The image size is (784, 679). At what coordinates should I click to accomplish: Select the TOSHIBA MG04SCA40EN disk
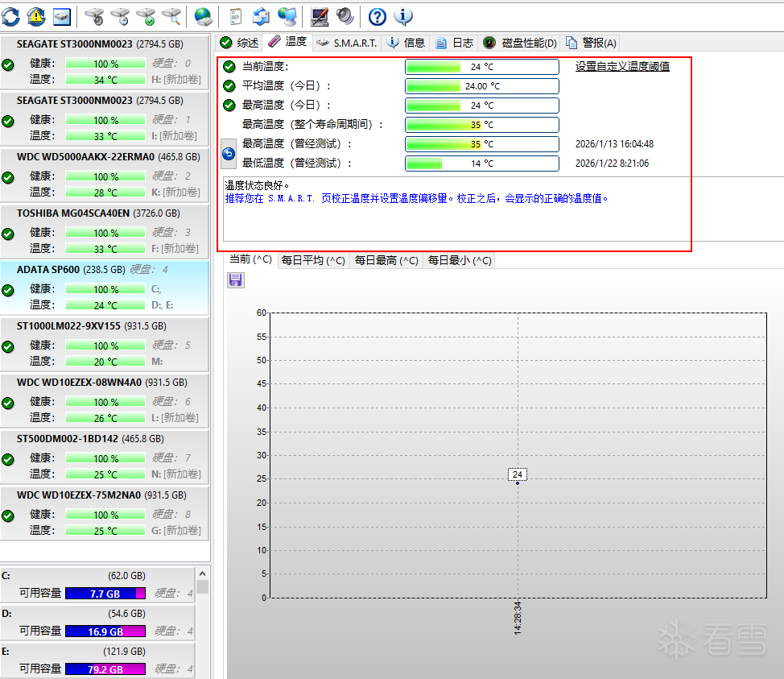(72, 213)
